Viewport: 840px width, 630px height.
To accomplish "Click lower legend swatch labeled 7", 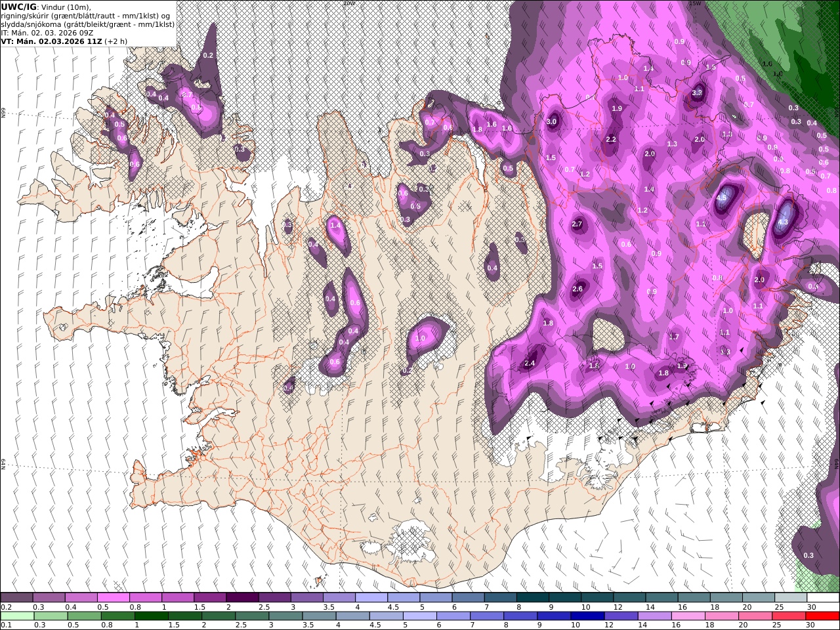I will coord(486,616).
